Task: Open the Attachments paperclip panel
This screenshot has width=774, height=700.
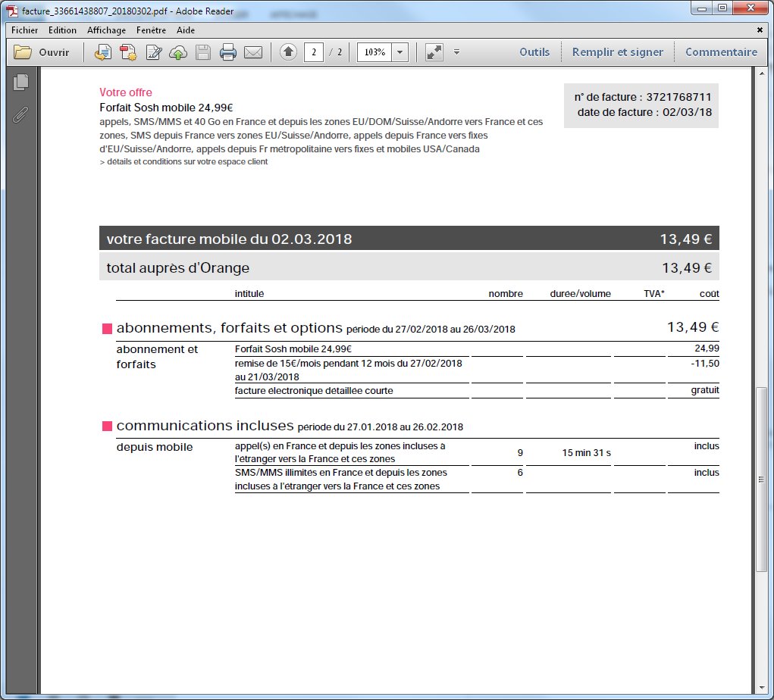Action: tap(20, 115)
